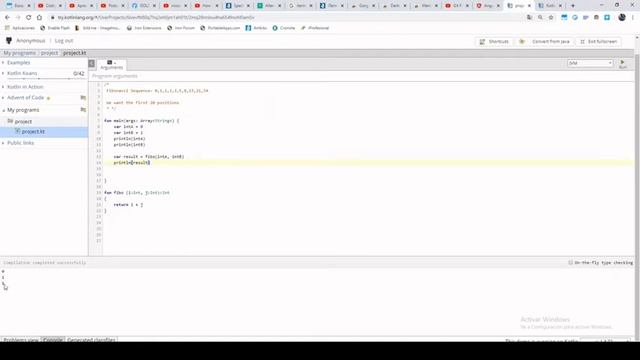Open the Iron Extensions bookmark

[144, 28]
